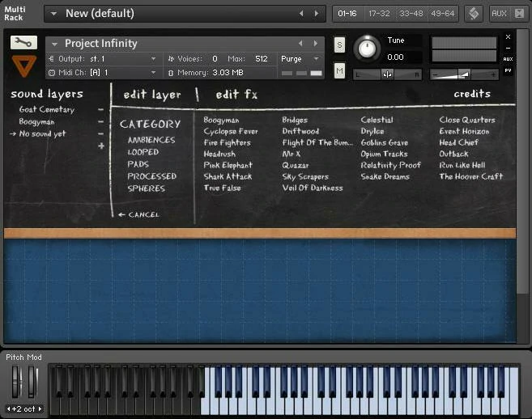The image size is (532, 419).
Task: Choose the Driftwood sound
Action: click(300, 131)
